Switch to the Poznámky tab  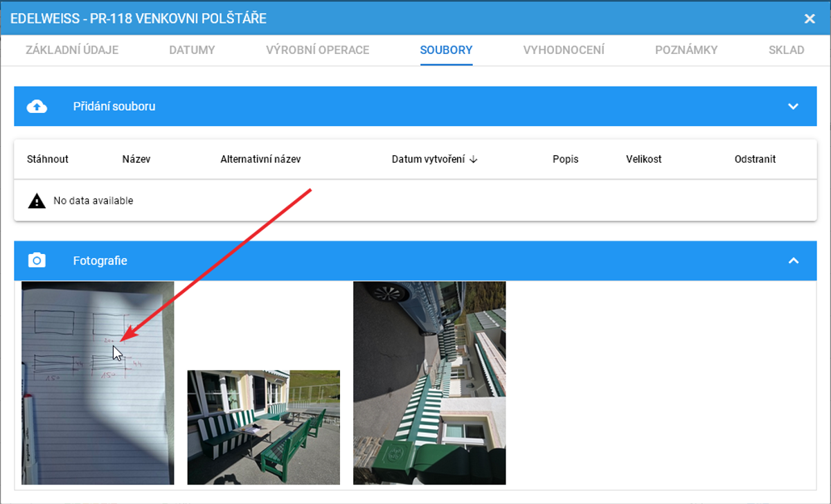tap(686, 50)
